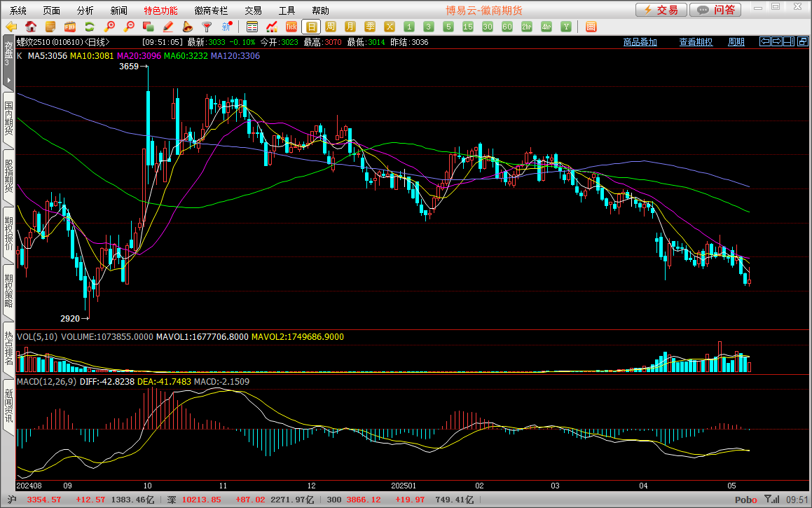The image size is (812, 508).
Task: Click the green refresh arrows icon
Action: 89,27
